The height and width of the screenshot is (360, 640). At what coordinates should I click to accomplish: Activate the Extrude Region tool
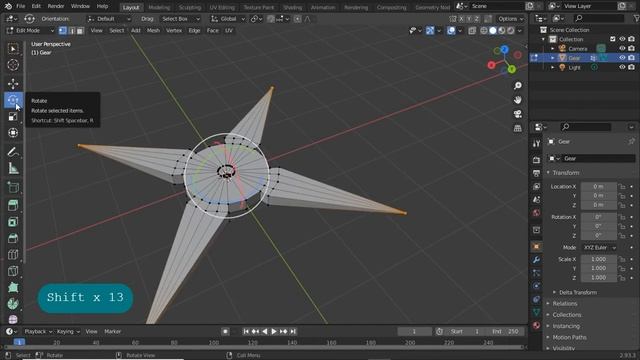13,205
